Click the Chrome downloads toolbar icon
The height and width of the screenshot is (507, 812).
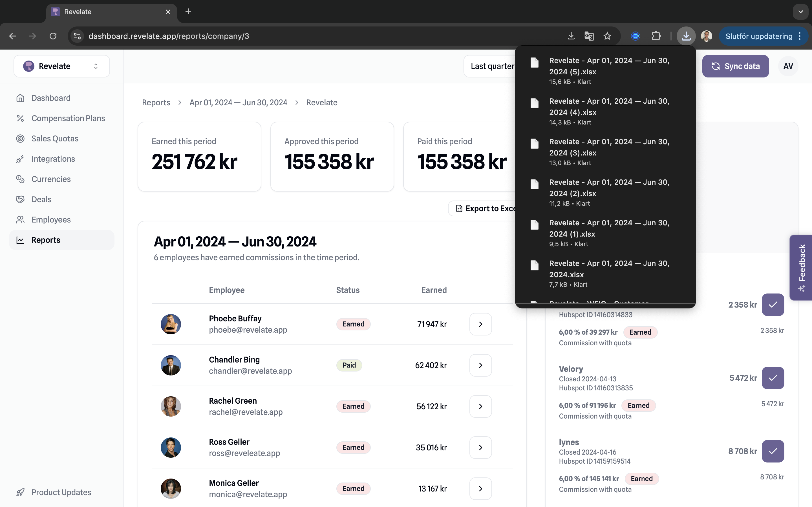[686, 36]
